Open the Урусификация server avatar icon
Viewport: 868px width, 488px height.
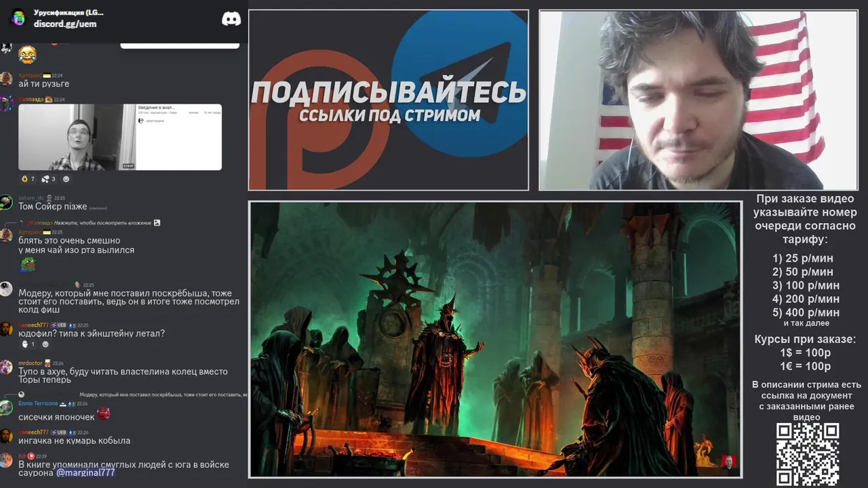point(18,18)
